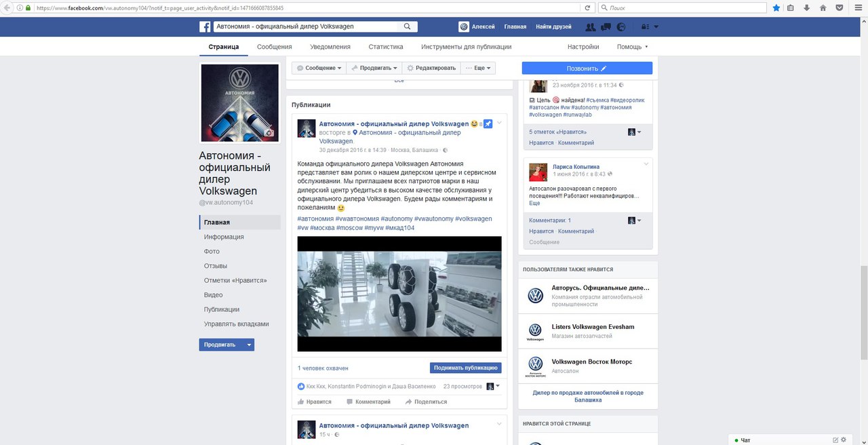The width and height of the screenshot is (868, 445).
Task: Play the dealership video thumbnail
Action: coord(399,294)
